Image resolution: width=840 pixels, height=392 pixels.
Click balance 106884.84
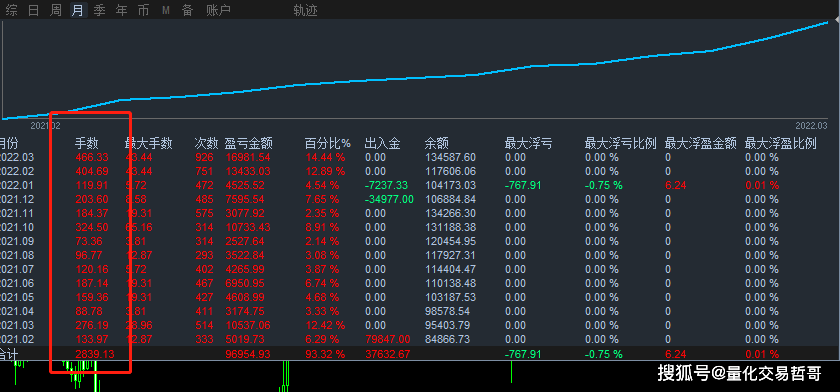pos(451,199)
